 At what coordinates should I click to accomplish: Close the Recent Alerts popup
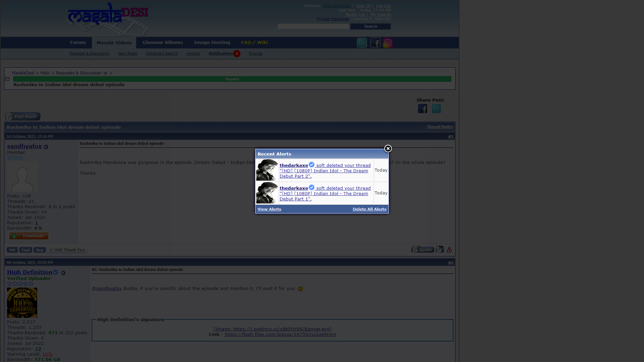pyautogui.click(x=388, y=148)
